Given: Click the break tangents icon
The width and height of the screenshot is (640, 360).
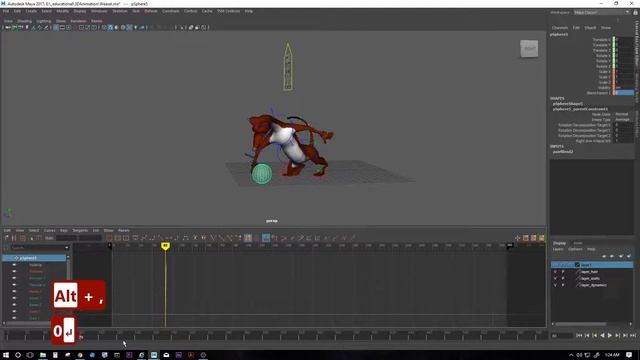Looking at the screenshot, I should coord(213,238).
